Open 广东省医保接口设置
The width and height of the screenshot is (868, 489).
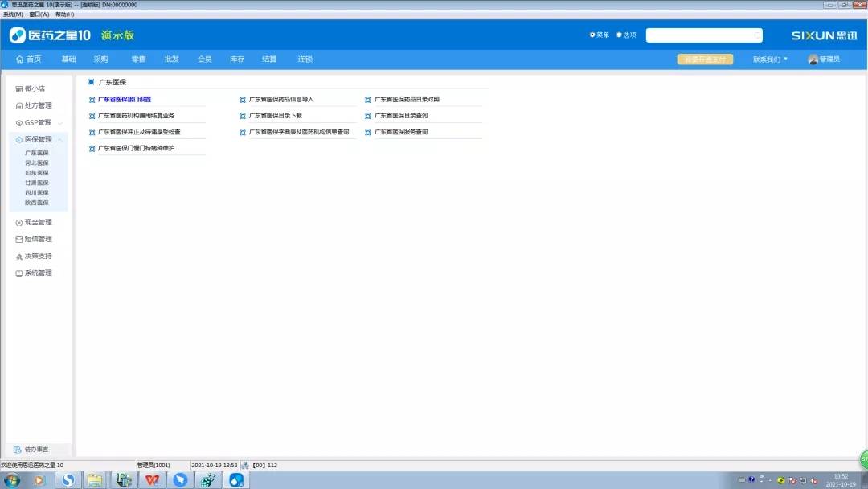(125, 100)
